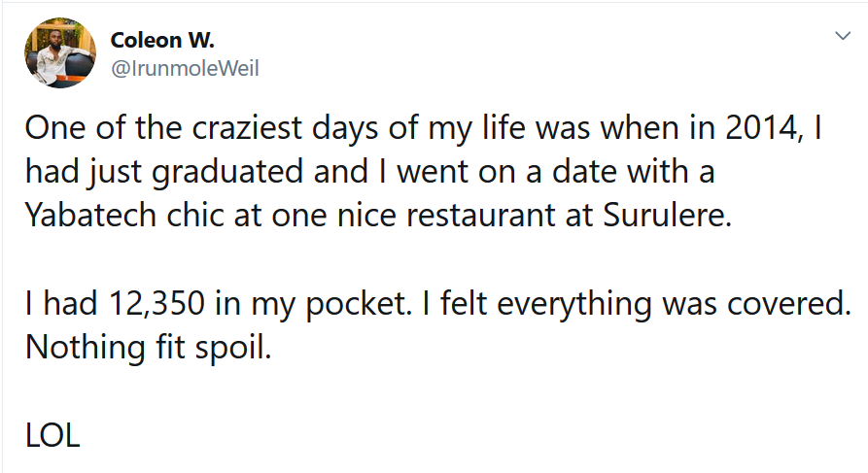
Task: Click the word Surulere in the tweet
Action: pyautogui.click(x=667, y=215)
